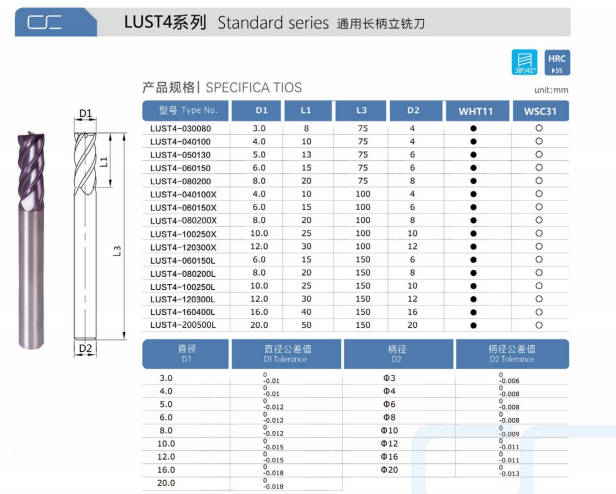Click the D2 dimension label on diagram

85,349
